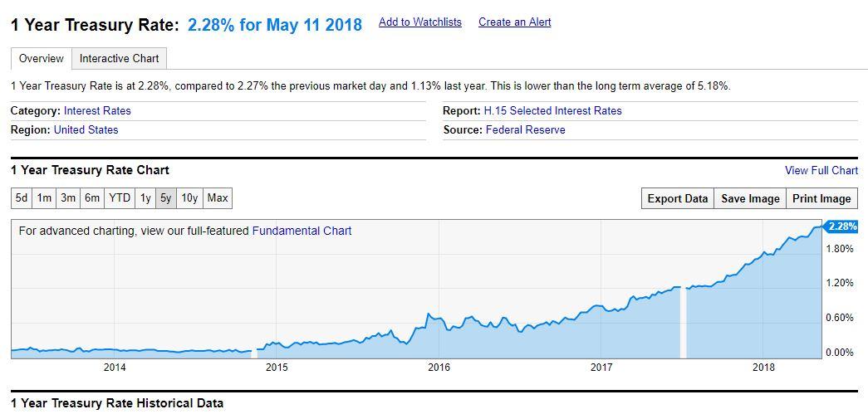Select the 5y chart range
868x414 pixels.
[x=166, y=198]
